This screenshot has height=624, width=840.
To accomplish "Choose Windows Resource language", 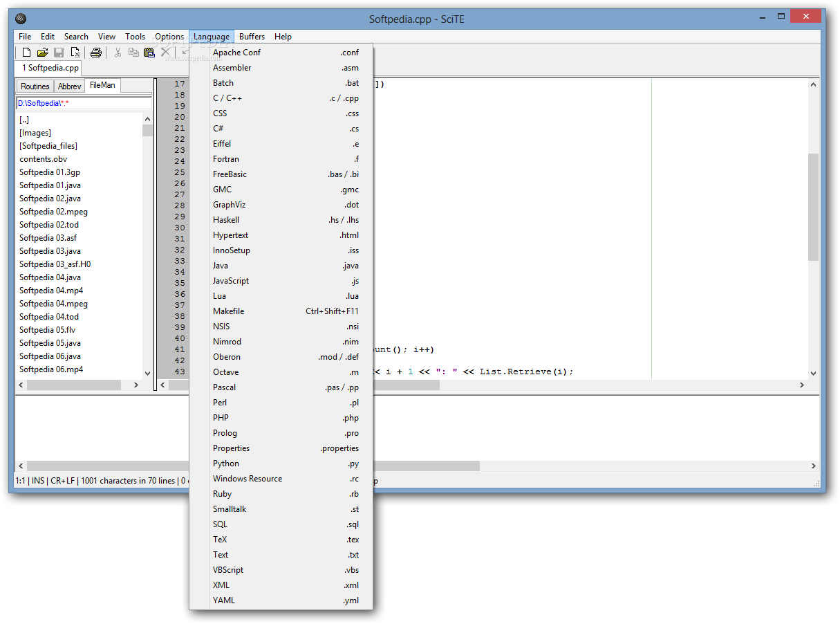I will [x=281, y=479].
